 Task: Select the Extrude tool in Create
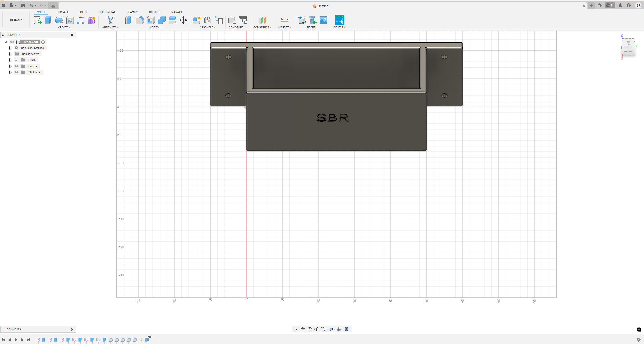[48, 20]
